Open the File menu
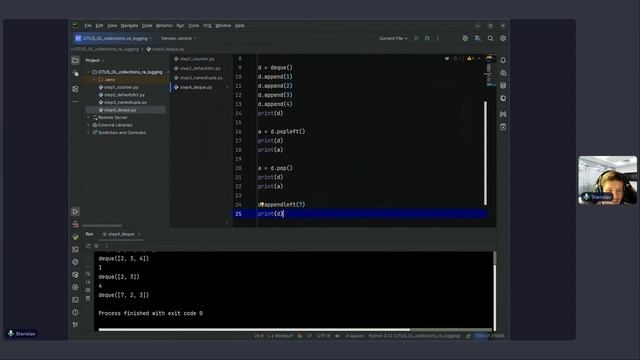 [x=88, y=26]
